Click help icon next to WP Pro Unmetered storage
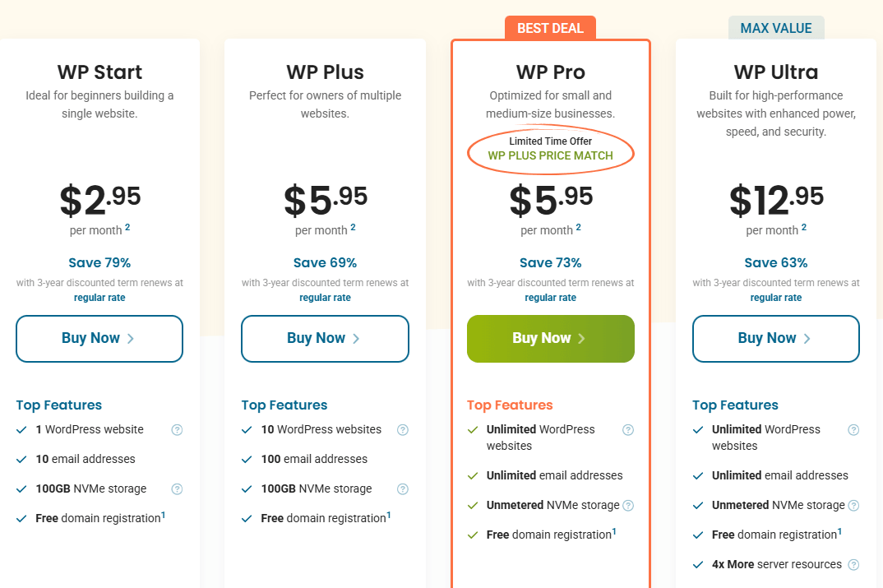The height and width of the screenshot is (588, 883). pyautogui.click(x=628, y=505)
